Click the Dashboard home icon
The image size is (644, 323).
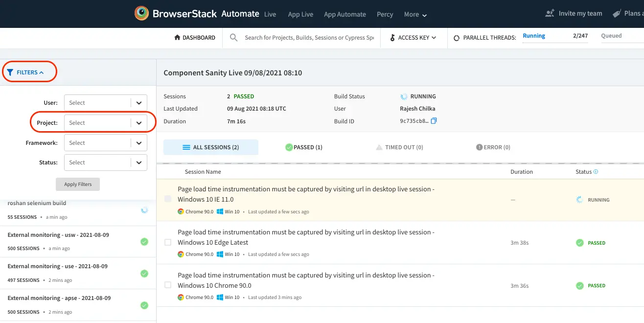point(177,38)
